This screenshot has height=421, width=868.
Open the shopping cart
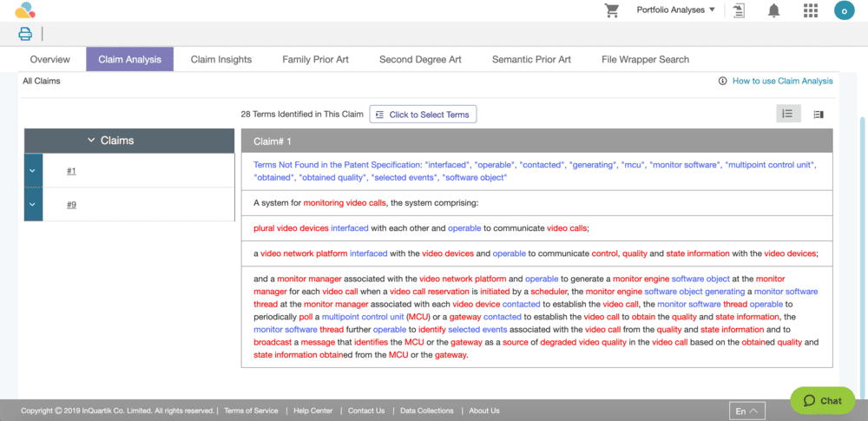[x=611, y=10]
